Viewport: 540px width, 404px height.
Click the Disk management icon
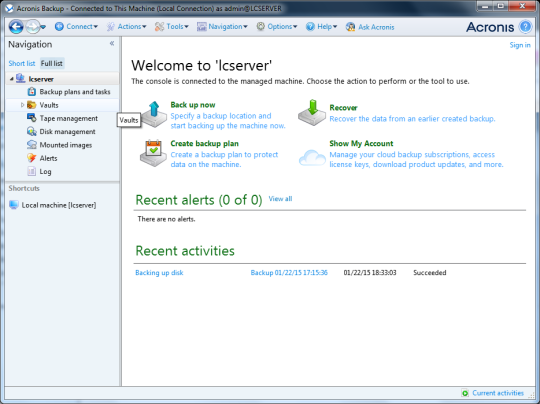[x=32, y=131]
